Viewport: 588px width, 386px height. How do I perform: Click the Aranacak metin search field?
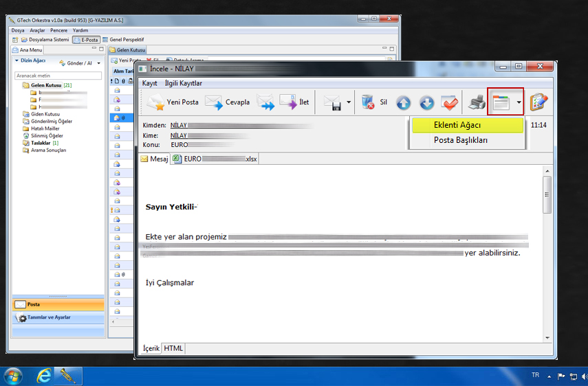[x=58, y=76]
